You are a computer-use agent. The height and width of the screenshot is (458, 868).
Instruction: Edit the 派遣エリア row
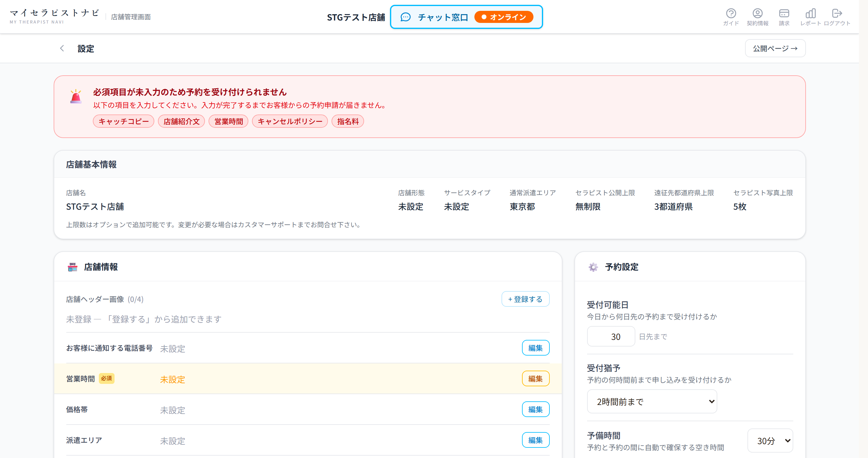[536, 440]
